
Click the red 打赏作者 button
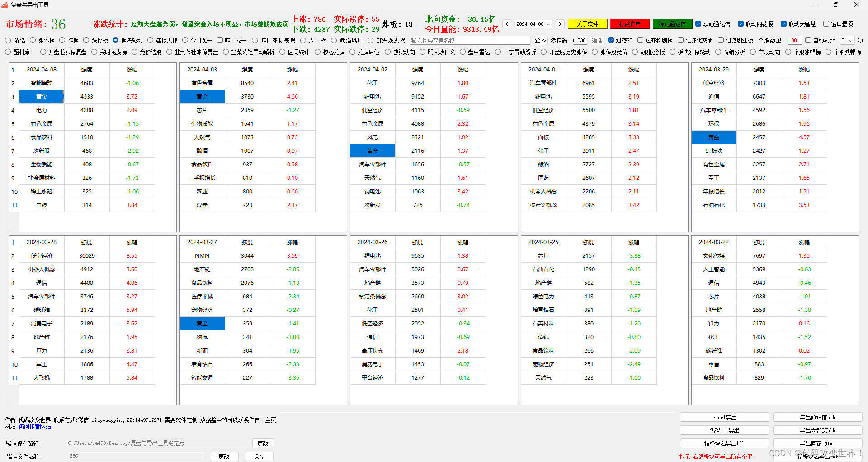click(630, 24)
